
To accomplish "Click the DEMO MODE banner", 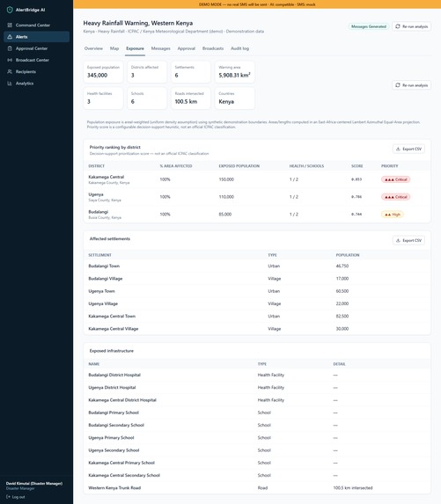I will click(x=257, y=4).
